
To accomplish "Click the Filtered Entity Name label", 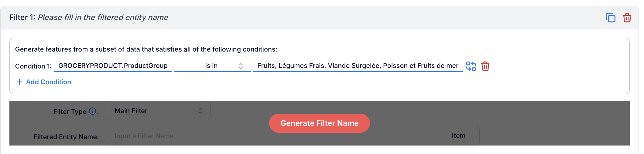I will (66, 137).
